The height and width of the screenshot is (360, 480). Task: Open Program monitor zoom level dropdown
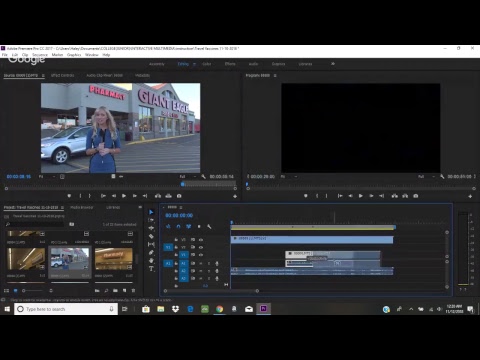(x=289, y=176)
